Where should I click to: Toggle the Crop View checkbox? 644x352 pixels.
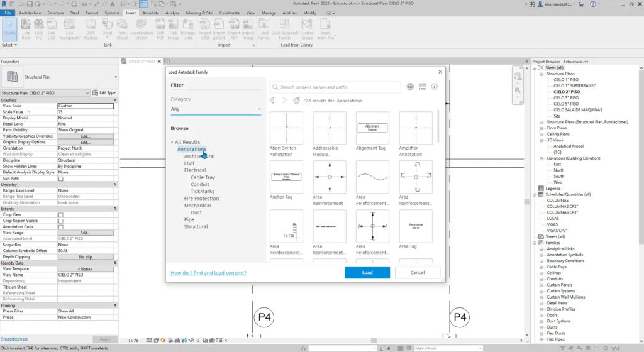pyautogui.click(x=61, y=215)
